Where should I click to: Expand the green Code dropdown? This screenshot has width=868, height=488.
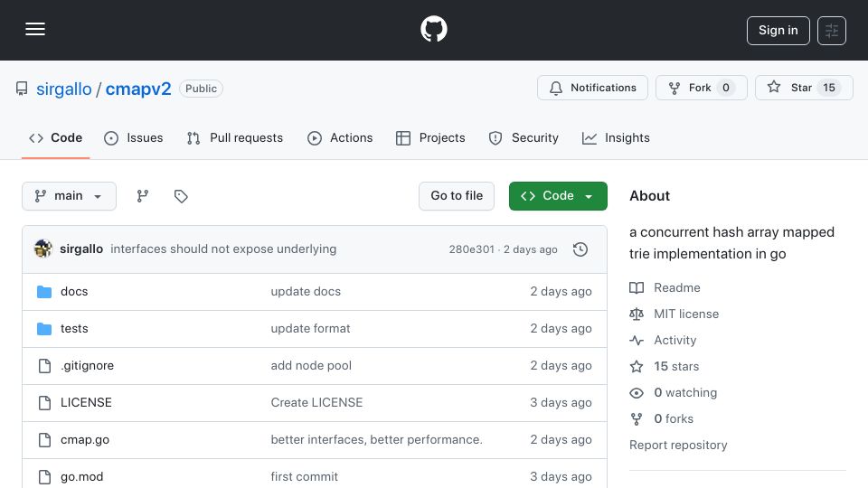coord(558,196)
